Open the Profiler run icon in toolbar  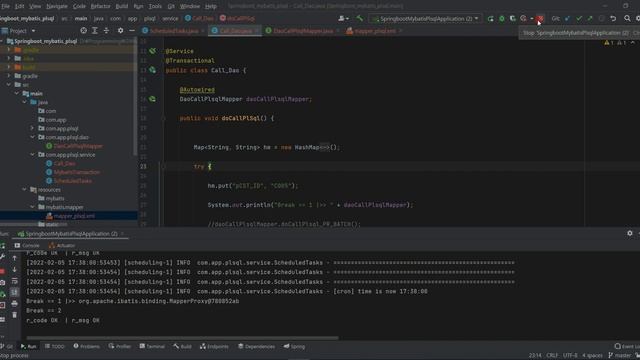click(x=524, y=19)
